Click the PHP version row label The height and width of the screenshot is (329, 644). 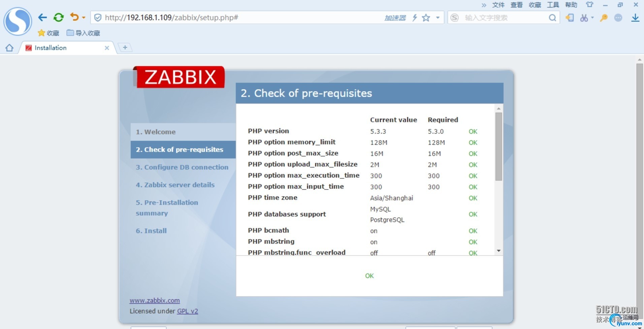pos(268,131)
